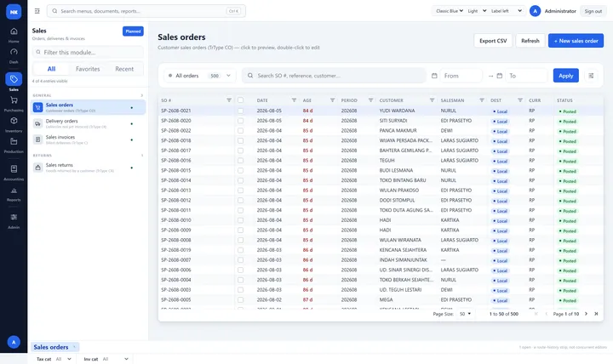The height and width of the screenshot is (364, 613).
Task: Click the Planned badge button
Action: click(x=133, y=31)
